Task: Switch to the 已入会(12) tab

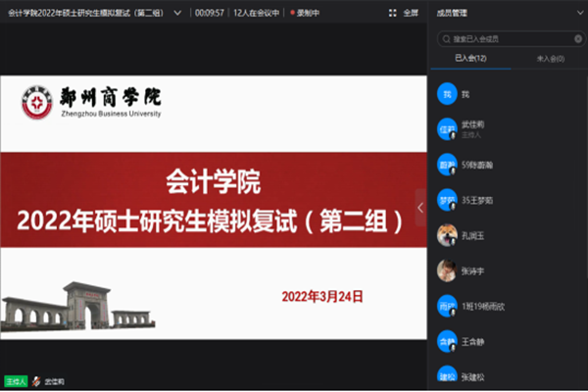Action: 470,60
